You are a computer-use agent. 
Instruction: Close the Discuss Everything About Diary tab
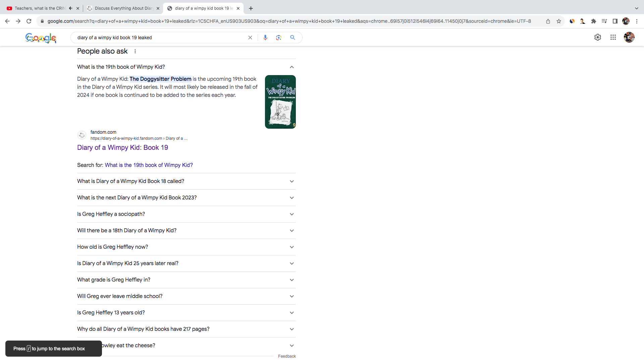(158, 8)
